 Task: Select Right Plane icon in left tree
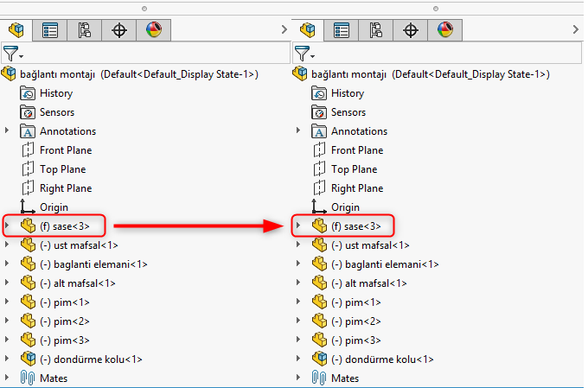[28, 188]
